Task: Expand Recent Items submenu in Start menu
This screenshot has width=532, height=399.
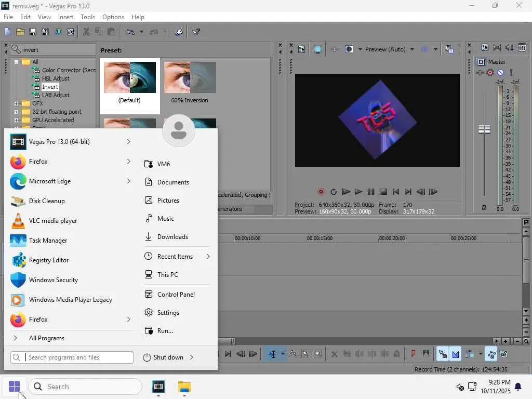Action: tap(208, 257)
